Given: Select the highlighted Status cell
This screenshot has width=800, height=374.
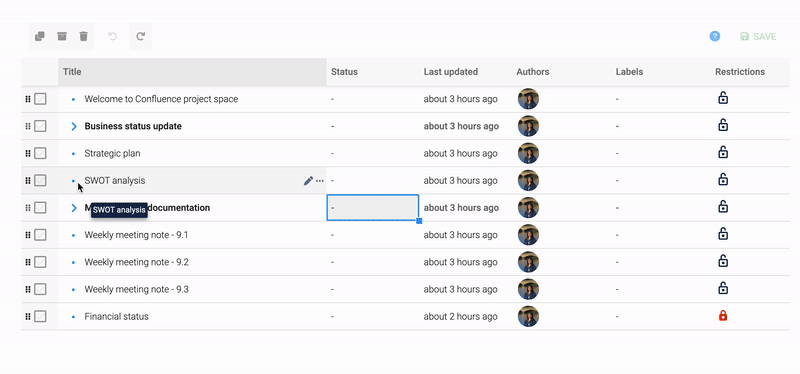Looking at the screenshot, I should [x=373, y=208].
